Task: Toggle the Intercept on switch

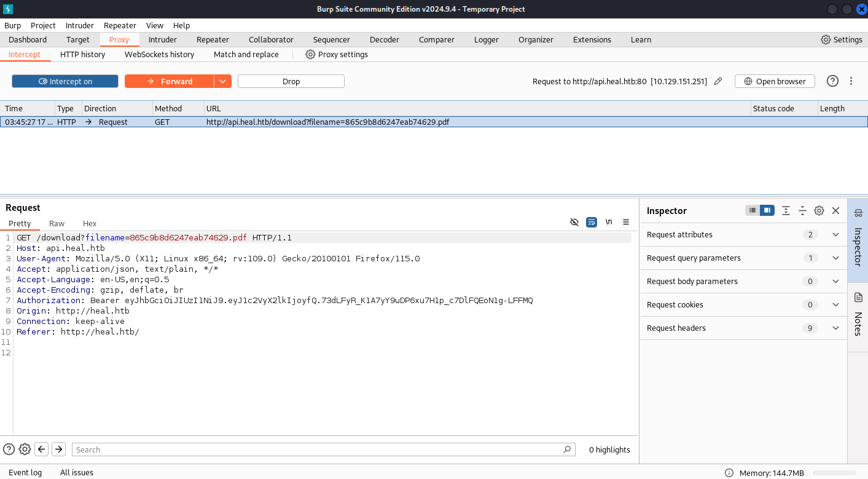Action: [65, 81]
